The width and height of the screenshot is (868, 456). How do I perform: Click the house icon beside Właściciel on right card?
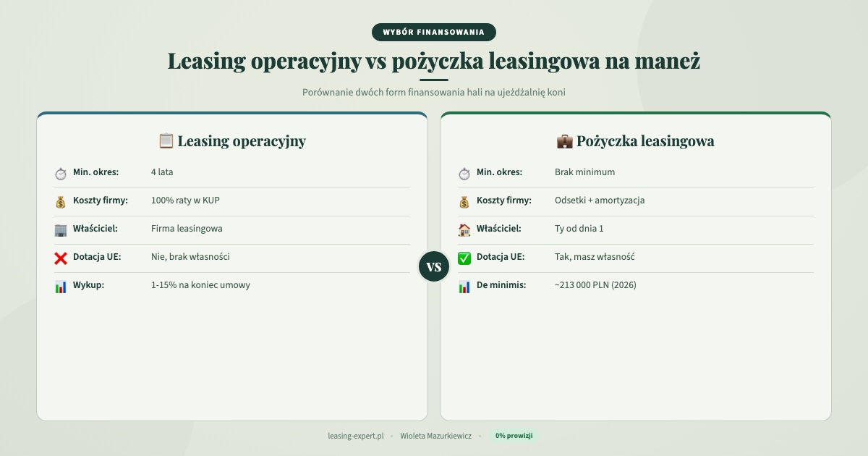(x=464, y=229)
